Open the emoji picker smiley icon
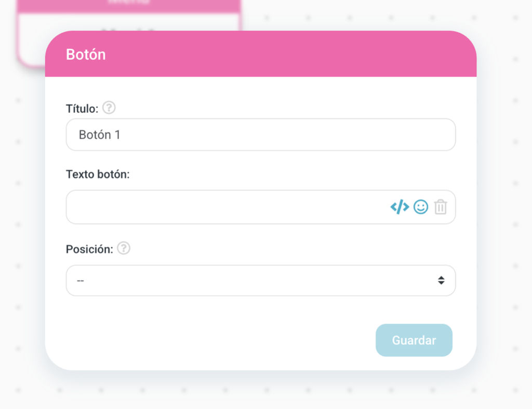532x409 pixels. [420, 207]
